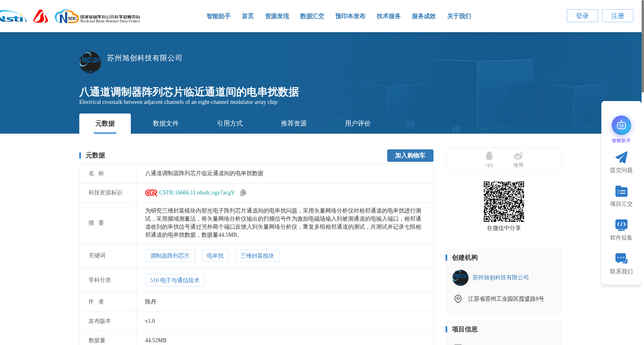Image resolution: width=644 pixels, height=345 pixels.
Task: Click data size value 44.52MB
Action: point(156,341)
